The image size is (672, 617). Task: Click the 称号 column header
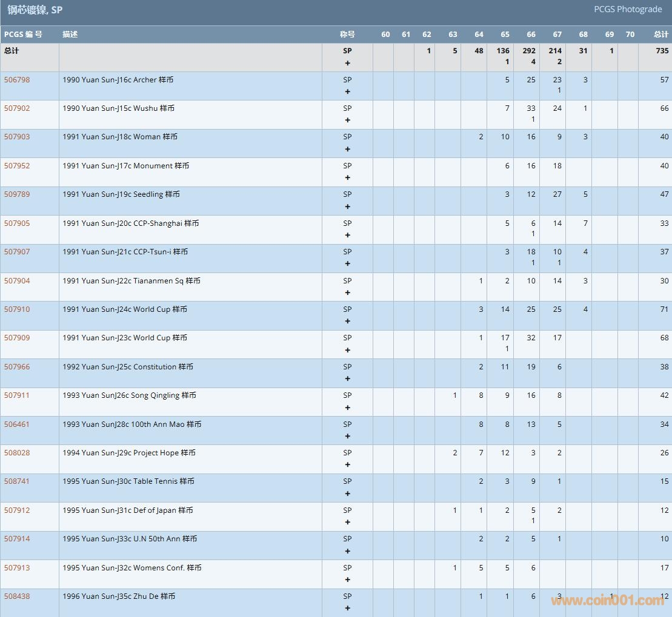tap(347, 35)
